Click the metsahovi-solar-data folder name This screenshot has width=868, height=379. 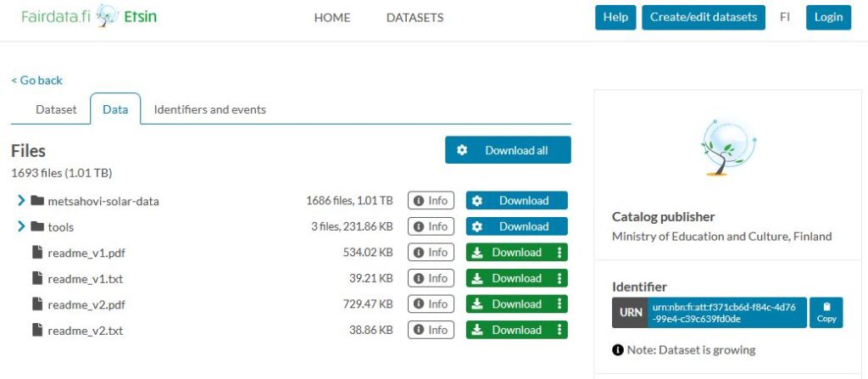tap(103, 201)
